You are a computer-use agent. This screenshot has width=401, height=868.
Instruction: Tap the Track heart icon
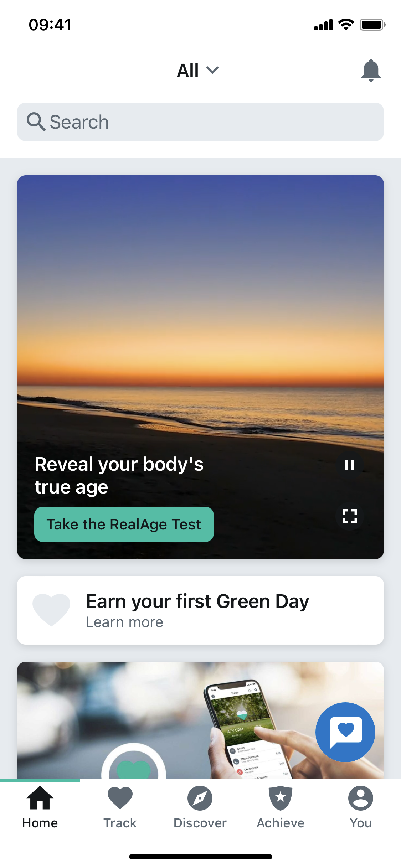tap(120, 798)
